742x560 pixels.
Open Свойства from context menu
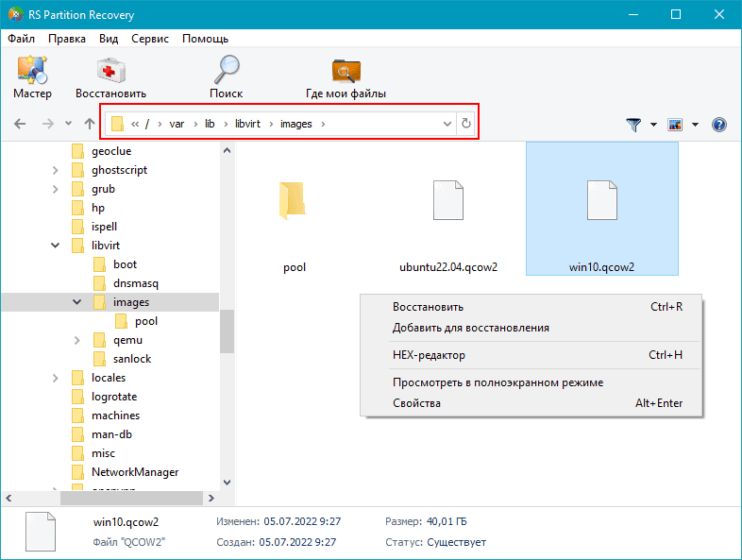pyautogui.click(x=531, y=403)
